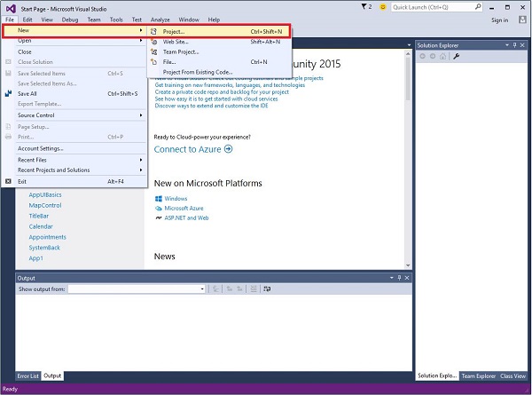Pin the Solution Explorer panel
Viewport: 532px width, 395px height.
514,45
